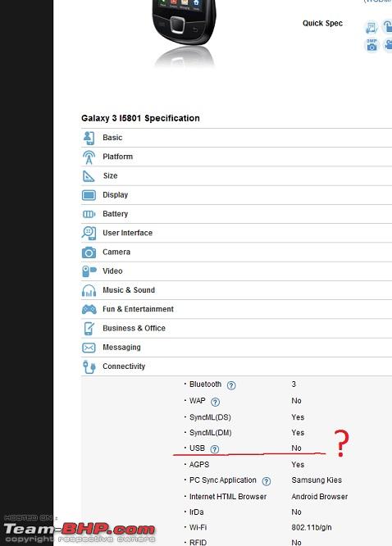Screen dimensions: 392x546
Task: Click the Quick Spec music icon
Action: tap(371, 27)
